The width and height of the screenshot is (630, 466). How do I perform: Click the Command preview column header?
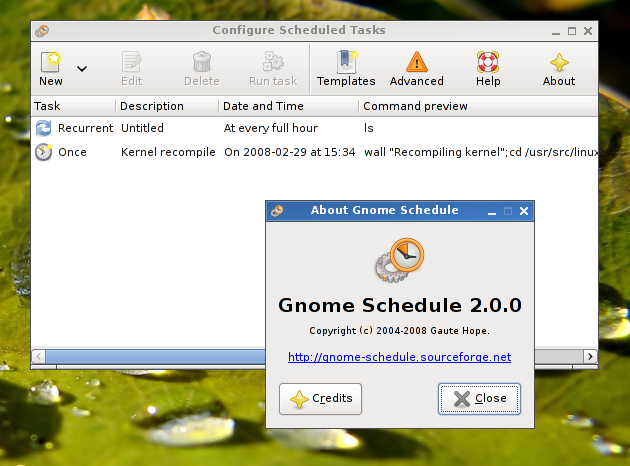(x=478, y=106)
